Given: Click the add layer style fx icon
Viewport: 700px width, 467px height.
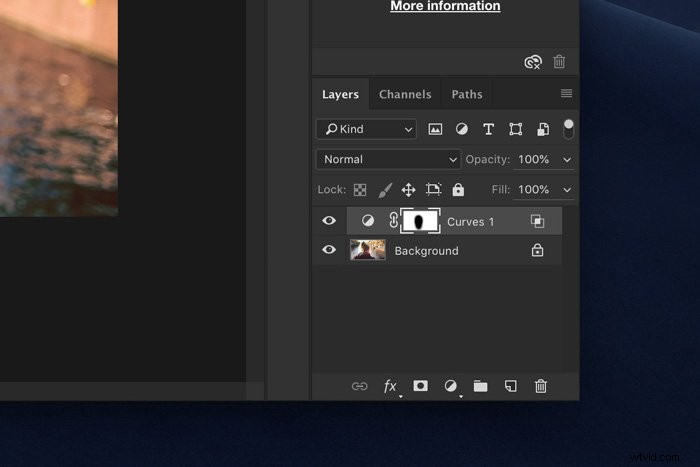Looking at the screenshot, I should [x=390, y=386].
